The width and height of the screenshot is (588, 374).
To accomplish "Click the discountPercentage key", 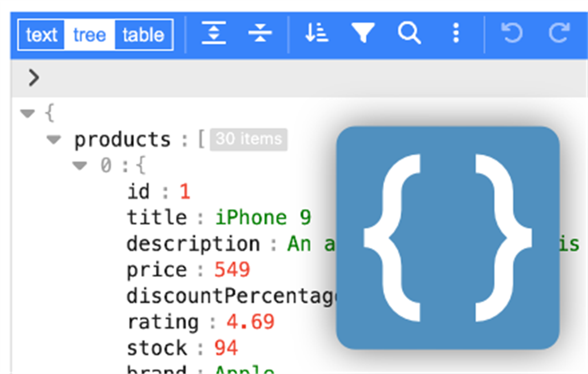I will click(x=231, y=296).
